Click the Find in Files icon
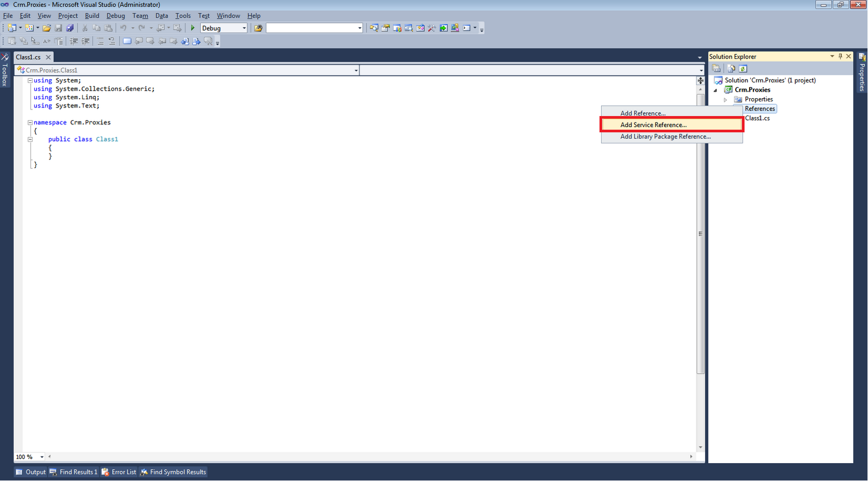Viewport: 868px width, 481px height. pos(258,28)
